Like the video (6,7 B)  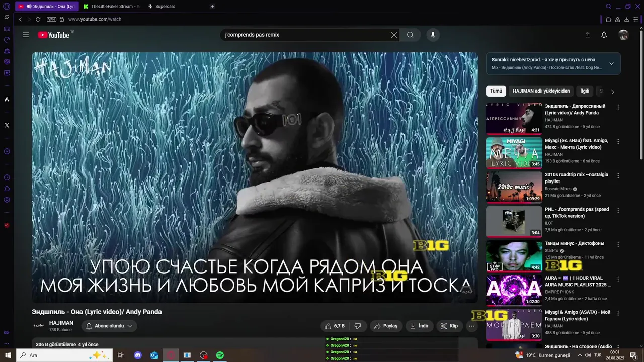tap(335, 326)
